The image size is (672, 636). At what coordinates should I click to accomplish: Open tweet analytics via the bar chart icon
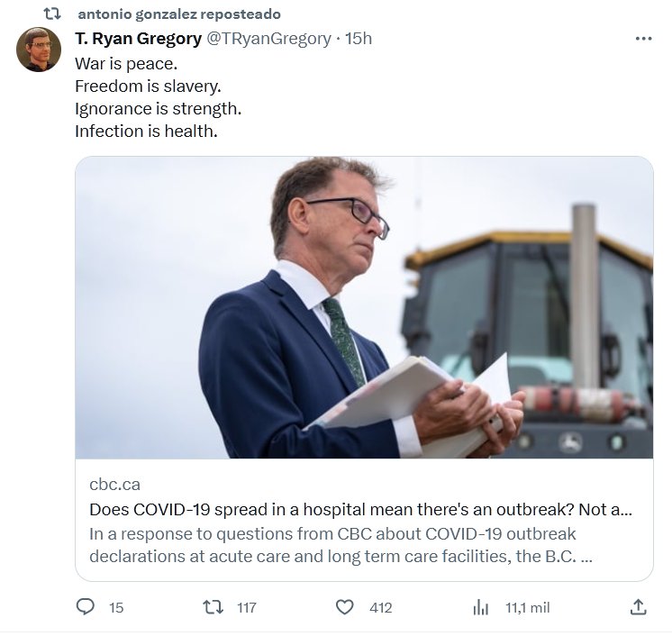tap(480, 607)
